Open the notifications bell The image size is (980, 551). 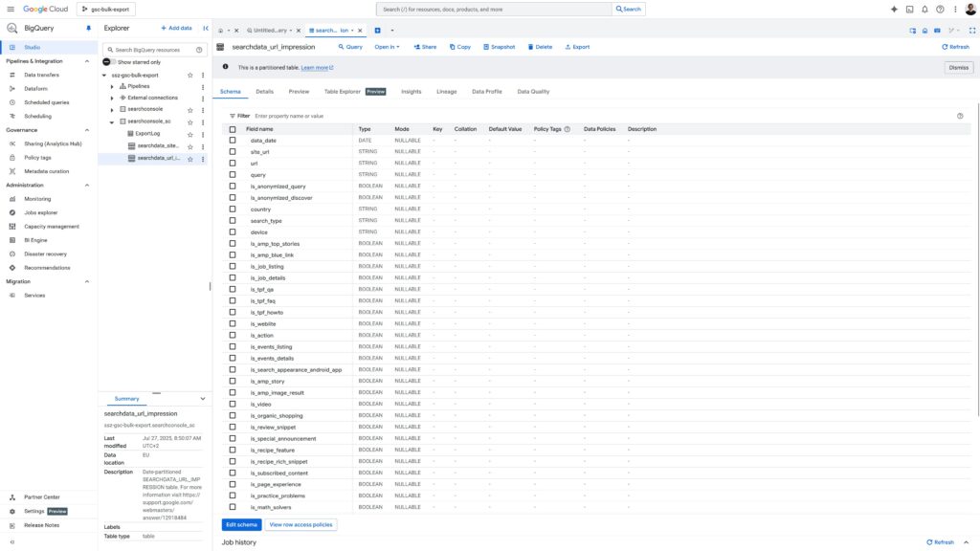pos(924,9)
